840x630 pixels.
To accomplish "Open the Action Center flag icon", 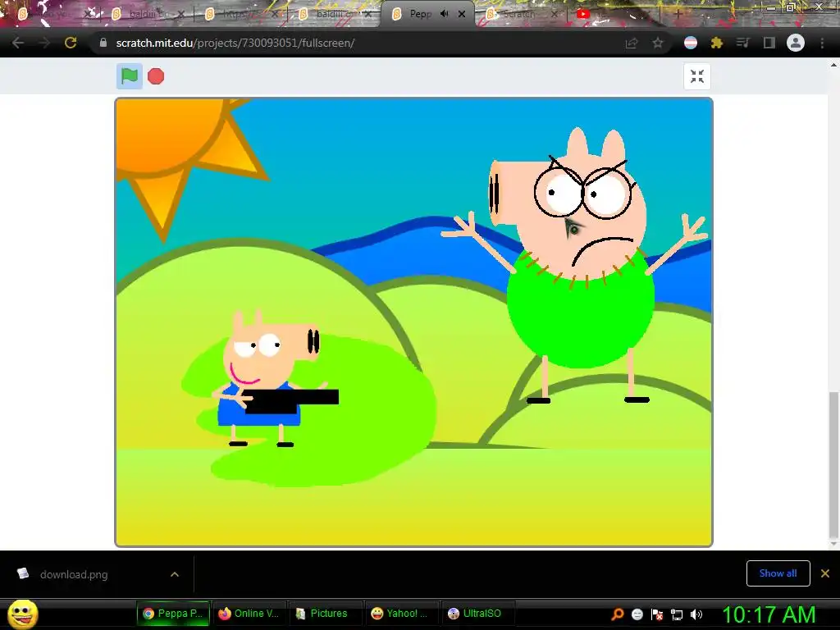I will tap(657, 614).
